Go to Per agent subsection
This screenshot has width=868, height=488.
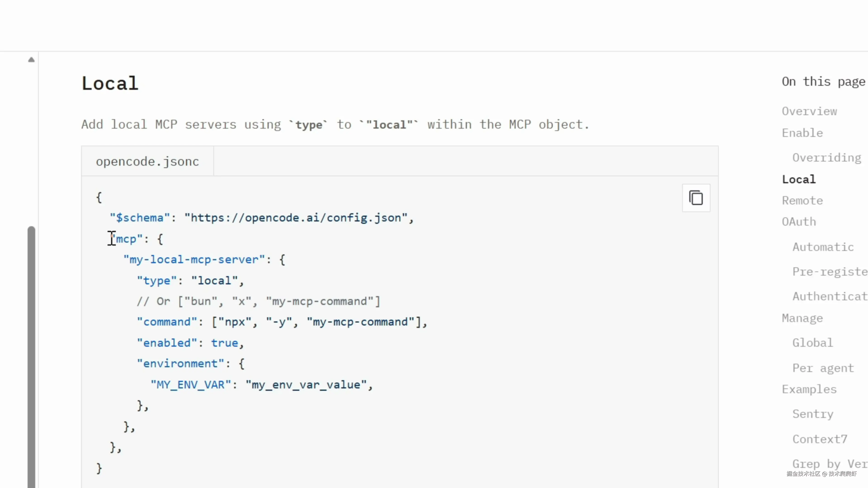point(823,368)
